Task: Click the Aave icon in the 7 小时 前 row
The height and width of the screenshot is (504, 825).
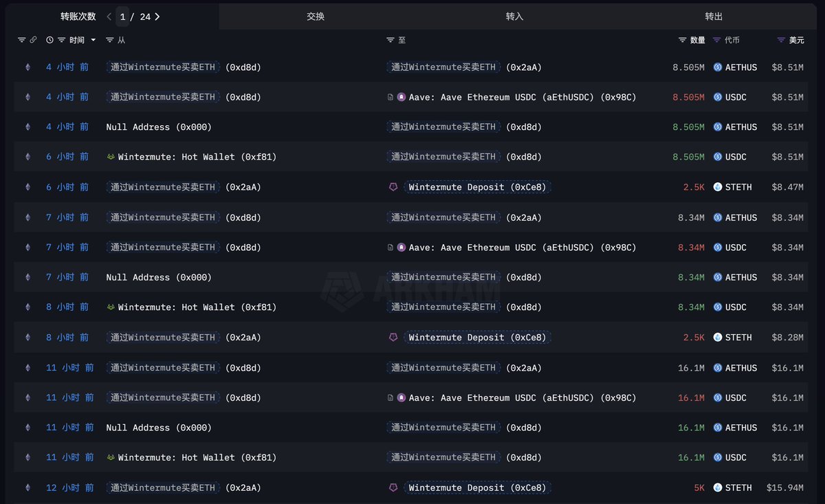Action: coord(401,248)
